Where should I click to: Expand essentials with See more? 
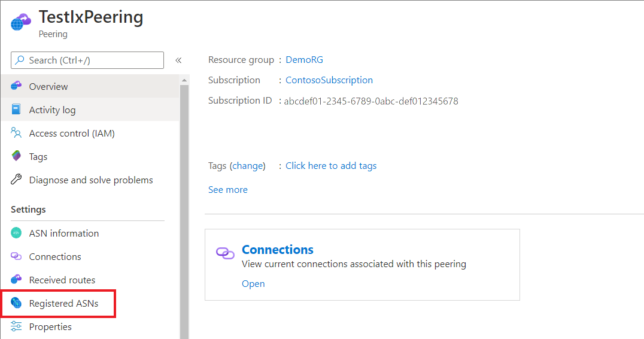(x=227, y=189)
